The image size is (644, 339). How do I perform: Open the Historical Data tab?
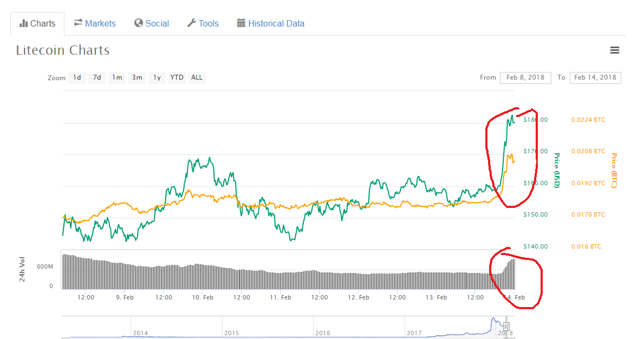(271, 23)
